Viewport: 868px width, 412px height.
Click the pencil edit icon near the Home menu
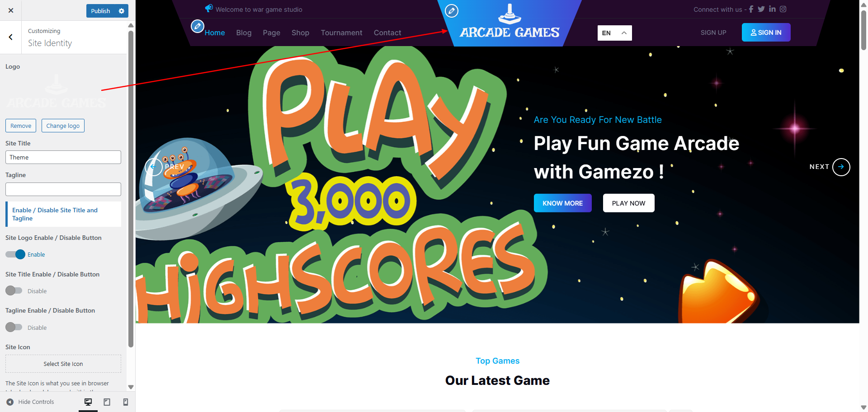(x=197, y=26)
